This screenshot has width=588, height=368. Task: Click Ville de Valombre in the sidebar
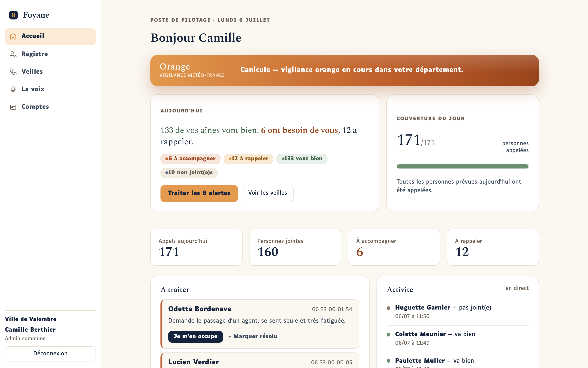coord(31,319)
